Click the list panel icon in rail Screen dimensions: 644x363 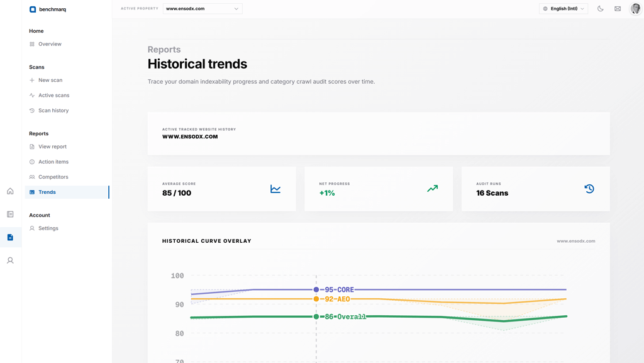click(10, 215)
